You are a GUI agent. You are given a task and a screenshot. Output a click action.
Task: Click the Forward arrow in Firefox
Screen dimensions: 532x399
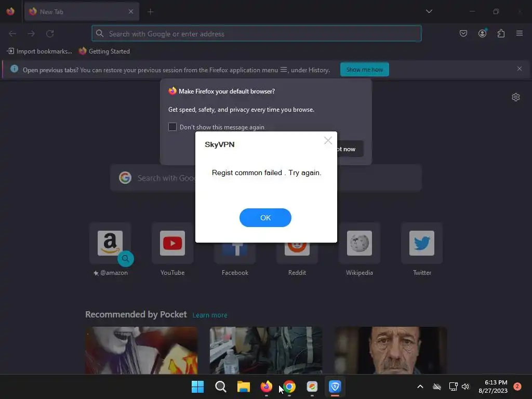[31, 34]
